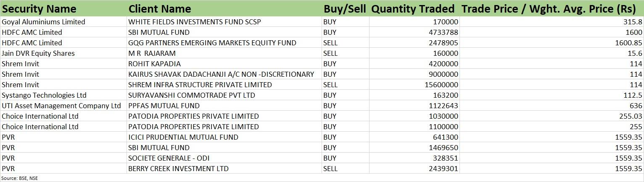The image size is (644, 182).
Task: Select the quantity cell 15600000
Action: [x=414, y=85]
